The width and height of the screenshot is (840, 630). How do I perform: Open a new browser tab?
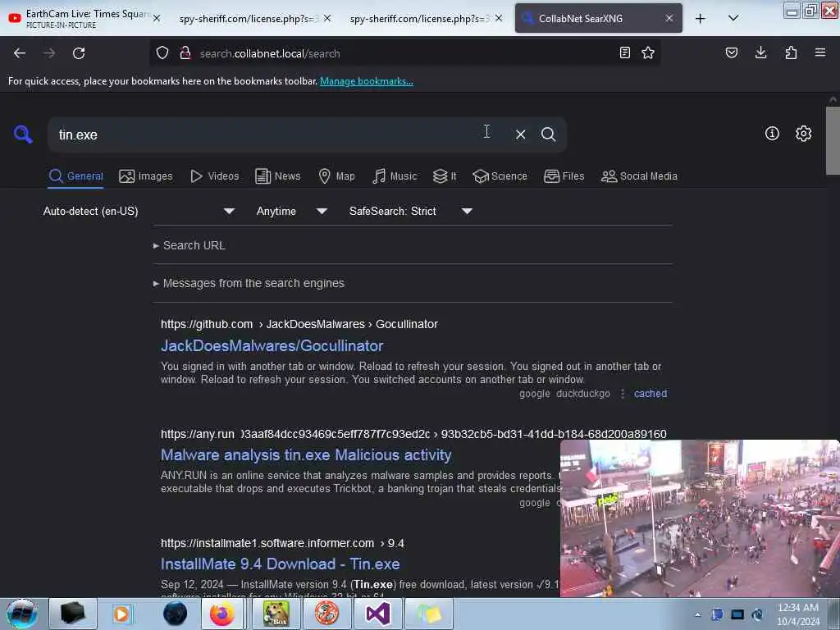tap(701, 19)
